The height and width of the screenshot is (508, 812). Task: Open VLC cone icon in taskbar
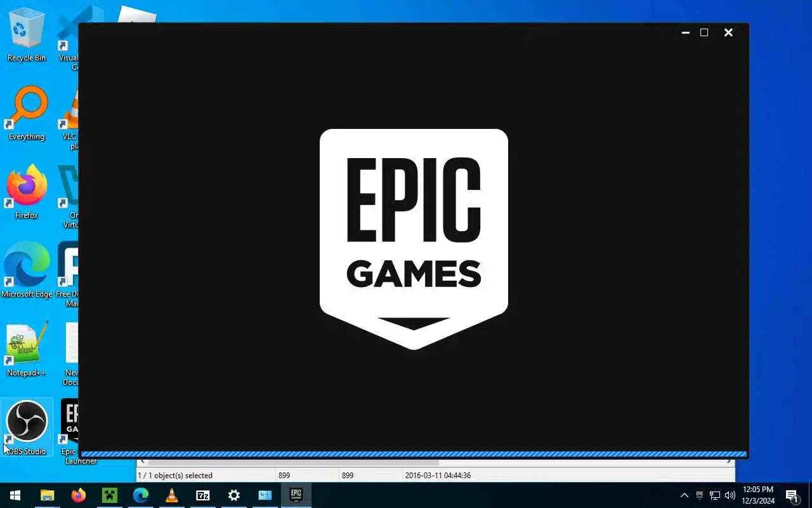[x=171, y=495]
